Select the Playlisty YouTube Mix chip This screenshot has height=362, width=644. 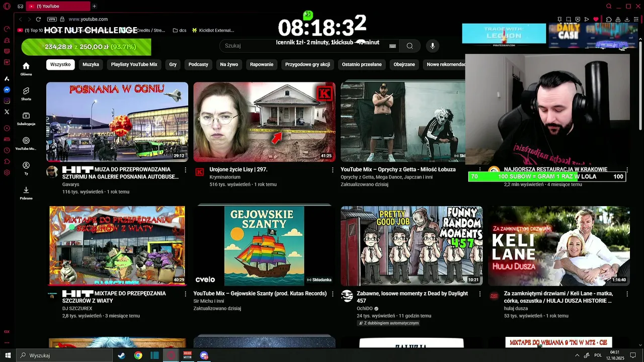click(134, 64)
